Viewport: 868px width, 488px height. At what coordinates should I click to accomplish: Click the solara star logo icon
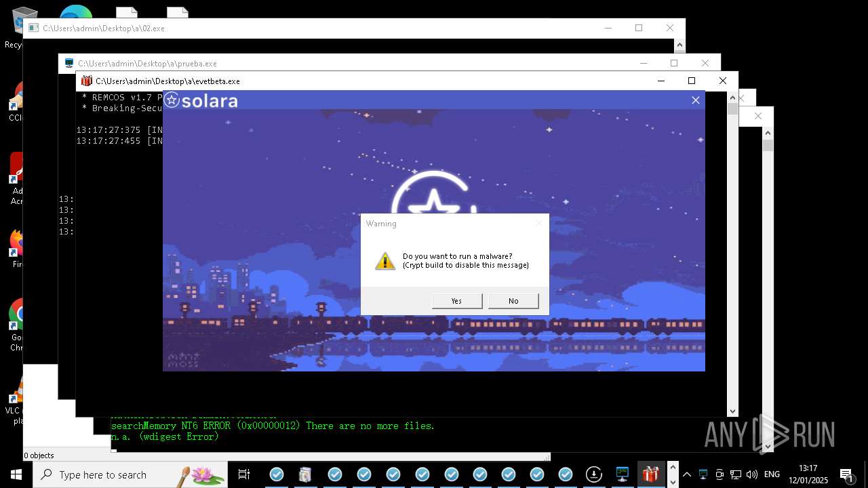click(x=172, y=100)
